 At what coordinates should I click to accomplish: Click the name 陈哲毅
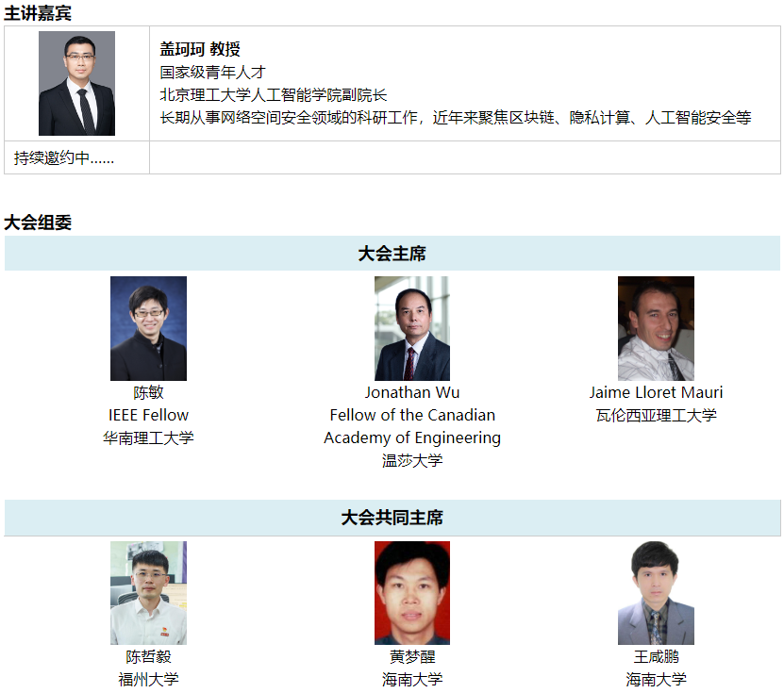[x=148, y=656]
